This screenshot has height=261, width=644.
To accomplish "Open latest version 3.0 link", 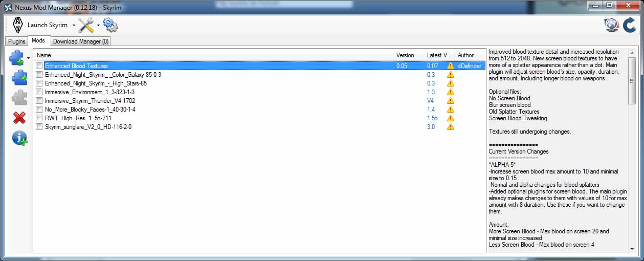I will [431, 127].
